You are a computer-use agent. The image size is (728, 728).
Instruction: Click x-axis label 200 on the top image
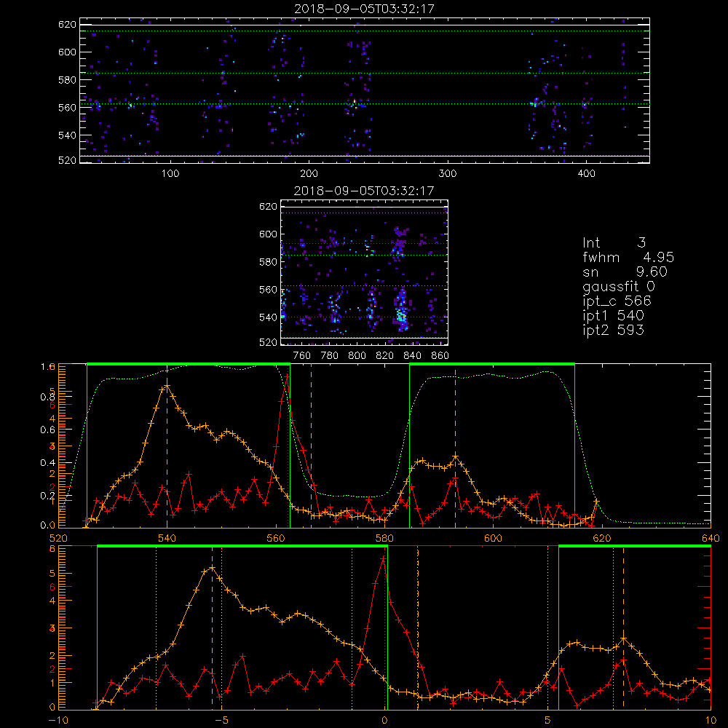pos(309,174)
